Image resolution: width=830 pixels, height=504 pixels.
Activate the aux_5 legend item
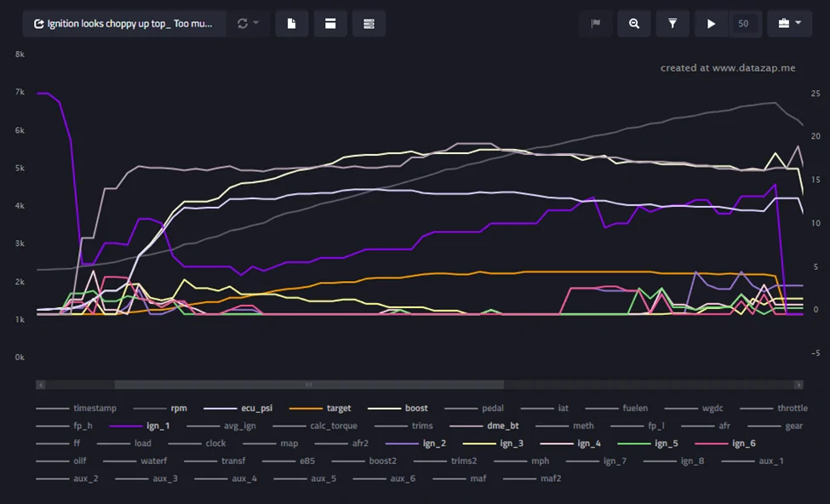pos(305,478)
